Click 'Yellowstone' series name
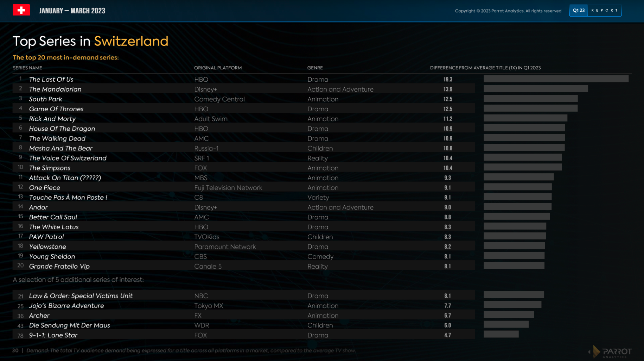Screen dimensions: 644x361 tap(47, 247)
